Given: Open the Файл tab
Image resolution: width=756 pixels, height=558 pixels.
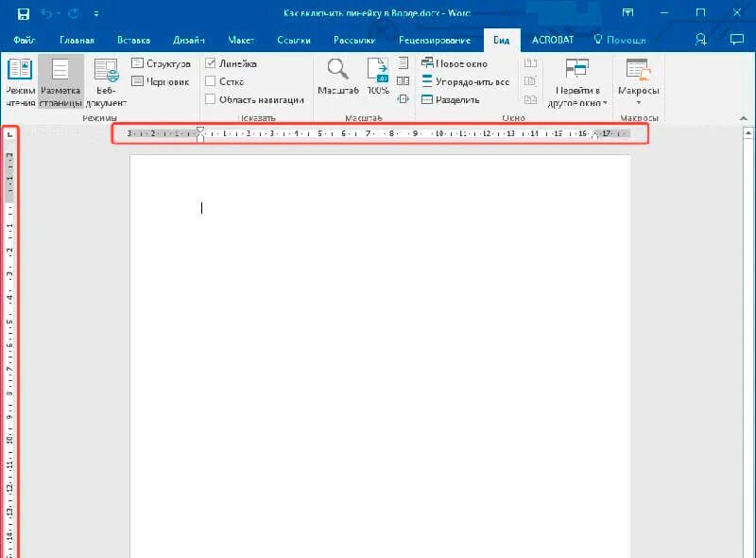Looking at the screenshot, I should click(x=25, y=40).
